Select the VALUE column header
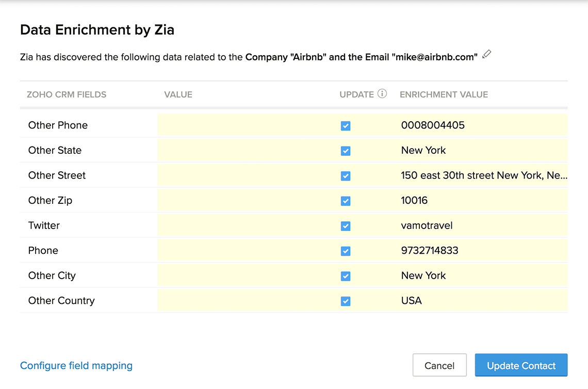The image size is (588, 389). 178,94
